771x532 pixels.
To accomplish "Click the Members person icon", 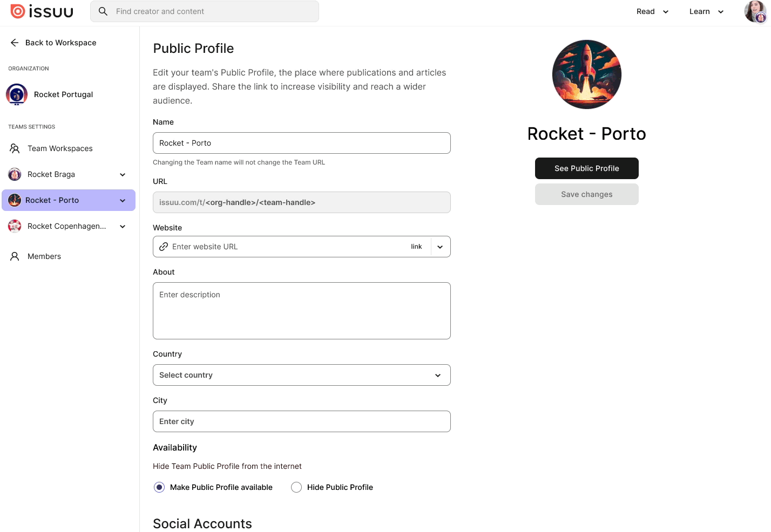I will [x=15, y=256].
